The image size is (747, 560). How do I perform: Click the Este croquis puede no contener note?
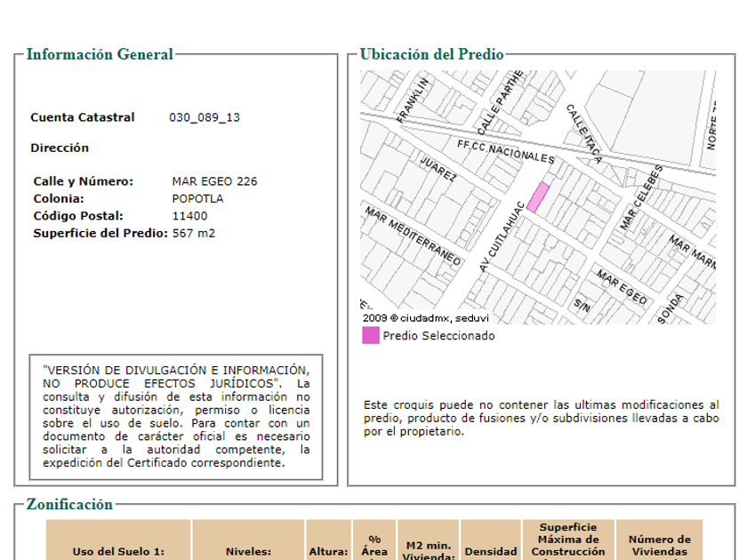[x=542, y=418]
